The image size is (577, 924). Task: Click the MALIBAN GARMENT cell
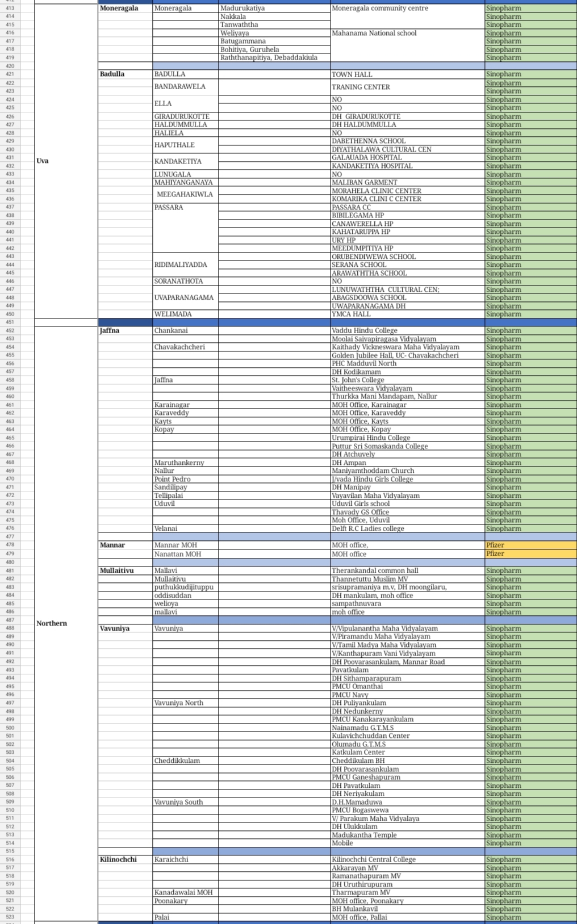click(407, 183)
